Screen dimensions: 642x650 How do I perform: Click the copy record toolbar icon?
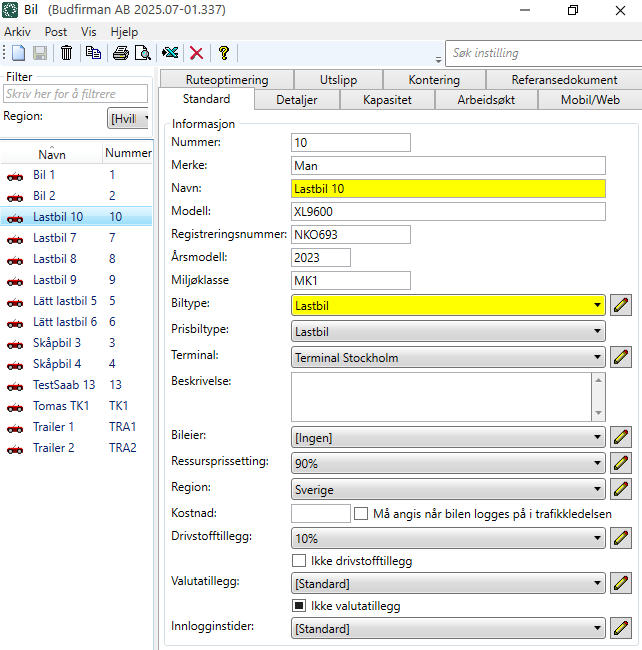93,53
